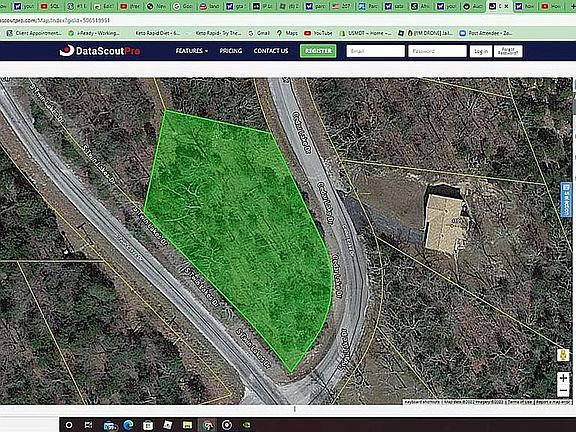
Task: Open the Maps bookmark
Action: [287, 33]
